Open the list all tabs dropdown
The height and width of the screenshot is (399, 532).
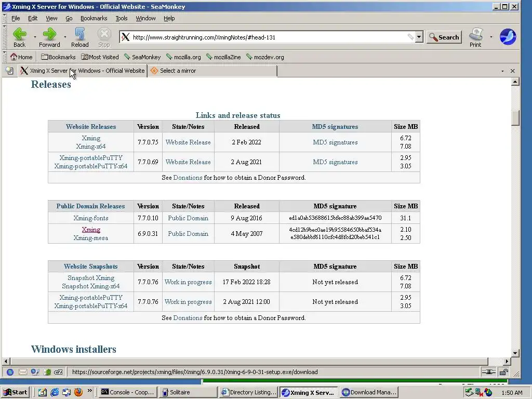502,71
